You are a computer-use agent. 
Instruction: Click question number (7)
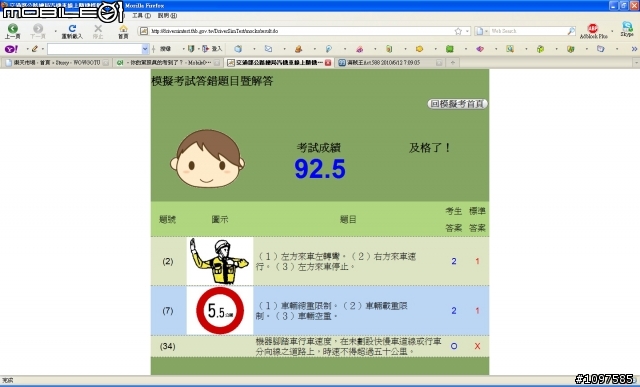tap(168, 311)
